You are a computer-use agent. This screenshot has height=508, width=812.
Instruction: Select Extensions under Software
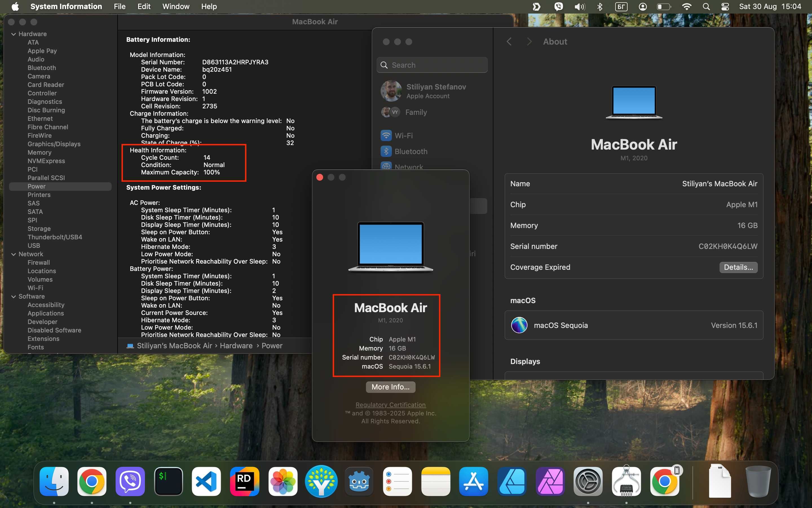pos(43,338)
